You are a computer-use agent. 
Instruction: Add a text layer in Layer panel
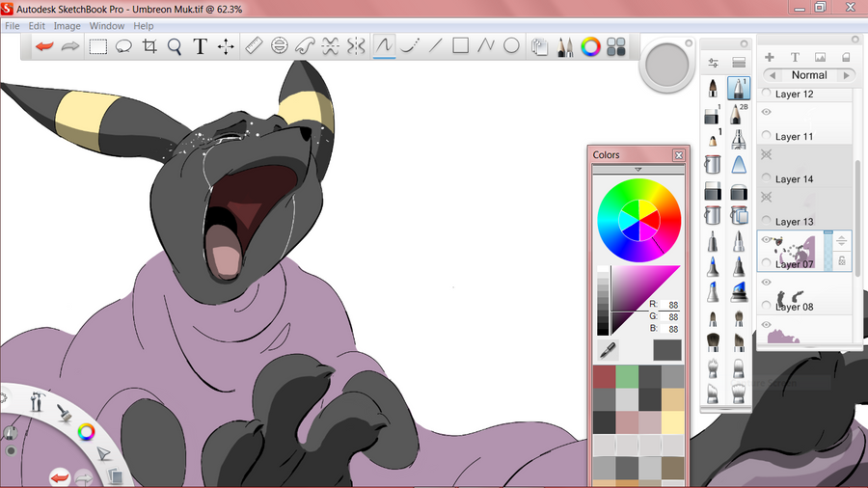point(795,57)
